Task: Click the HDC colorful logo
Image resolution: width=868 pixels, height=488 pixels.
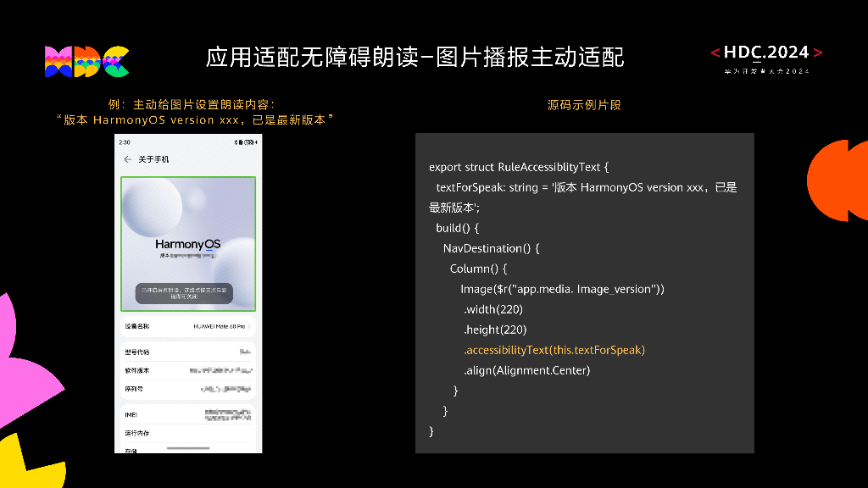Action: point(87,61)
